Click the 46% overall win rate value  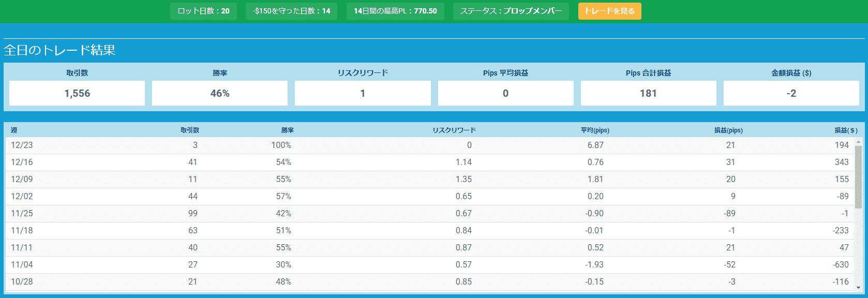(220, 93)
